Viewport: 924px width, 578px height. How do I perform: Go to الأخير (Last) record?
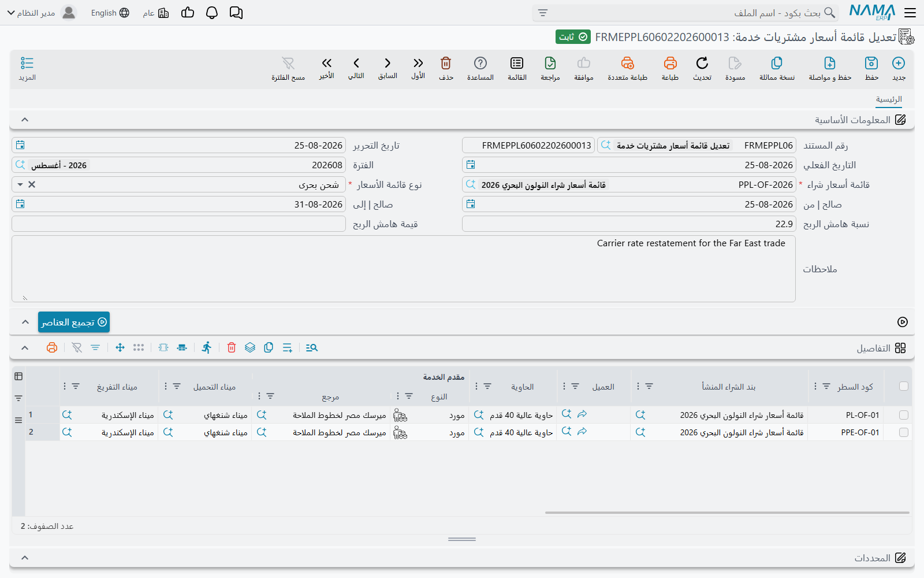pyautogui.click(x=327, y=63)
